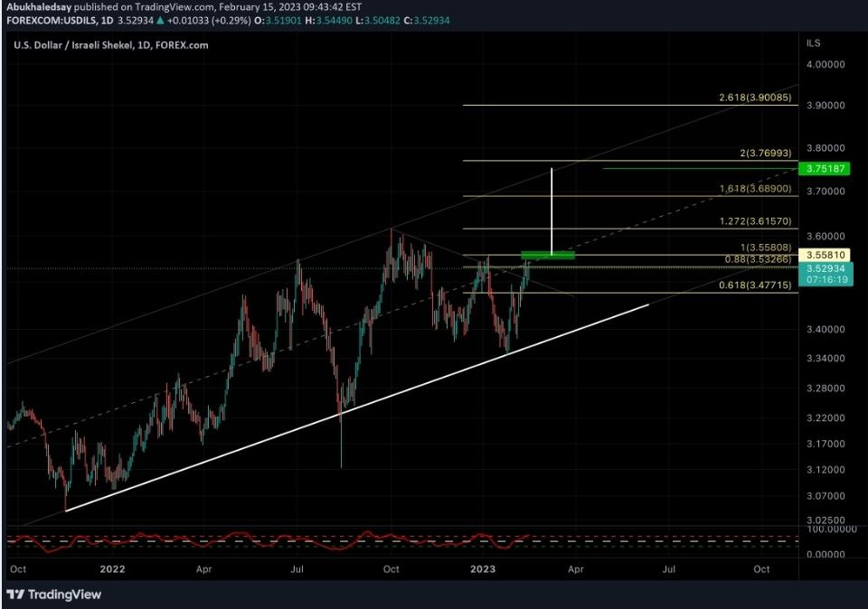The height and width of the screenshot is (609, 868).
Task: Select the red oscillator line in bottom pane
Action: pos(271,540)
